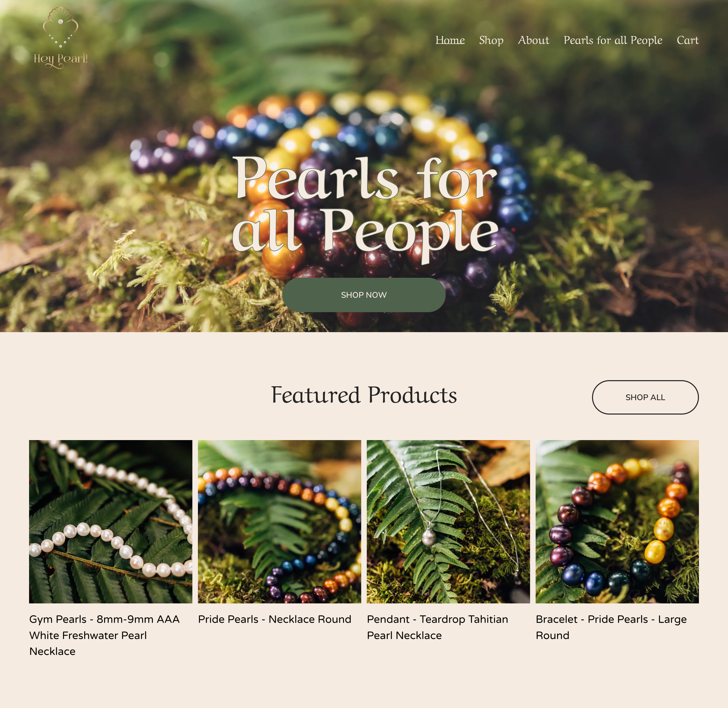Open the Teardrop Tahitian pendant image
Image resolution: width=728 pixels, height=708 pixels.
coord(448,522)
